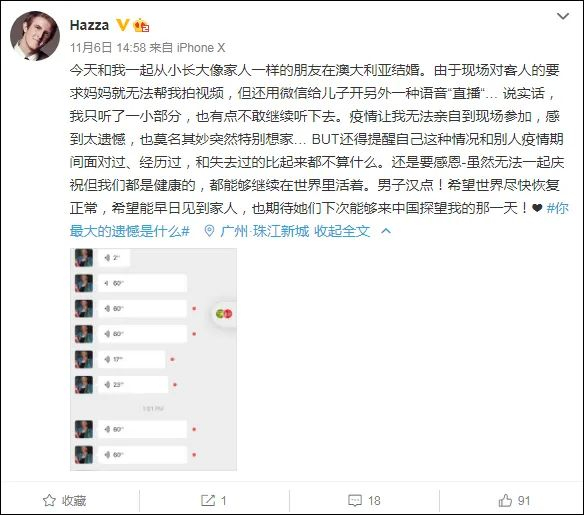This screenshot has width=584, height=515.
Task: Click the comment bubble icon
Action: [355, 500]
